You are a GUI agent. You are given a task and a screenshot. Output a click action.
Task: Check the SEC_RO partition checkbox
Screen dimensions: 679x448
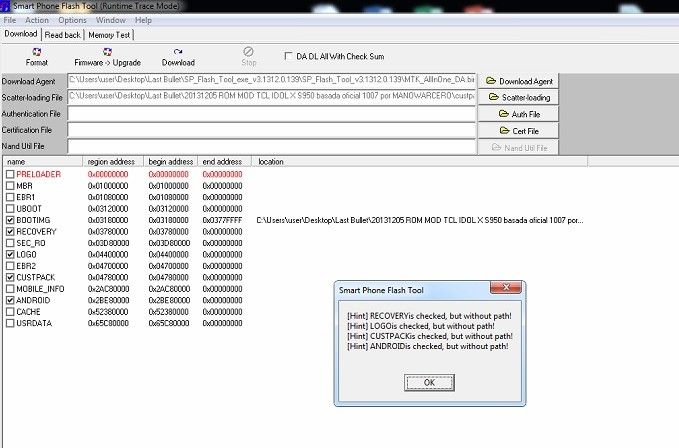coord(10,243)
